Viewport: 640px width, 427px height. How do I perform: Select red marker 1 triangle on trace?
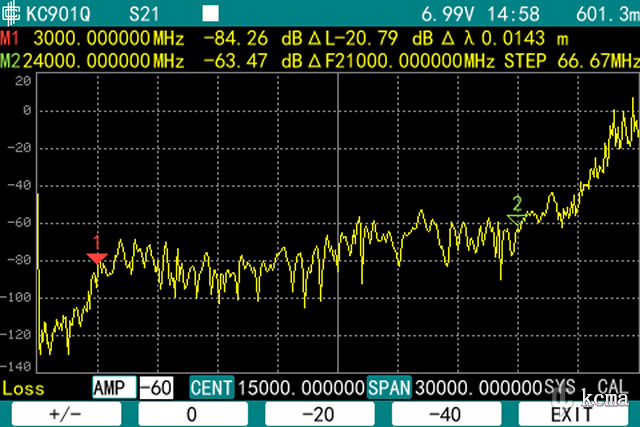coord(97,258)
